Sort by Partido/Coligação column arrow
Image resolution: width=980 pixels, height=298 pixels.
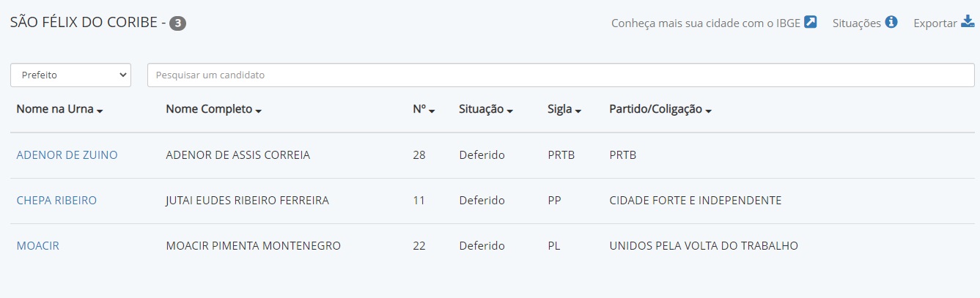click(709, 111)
